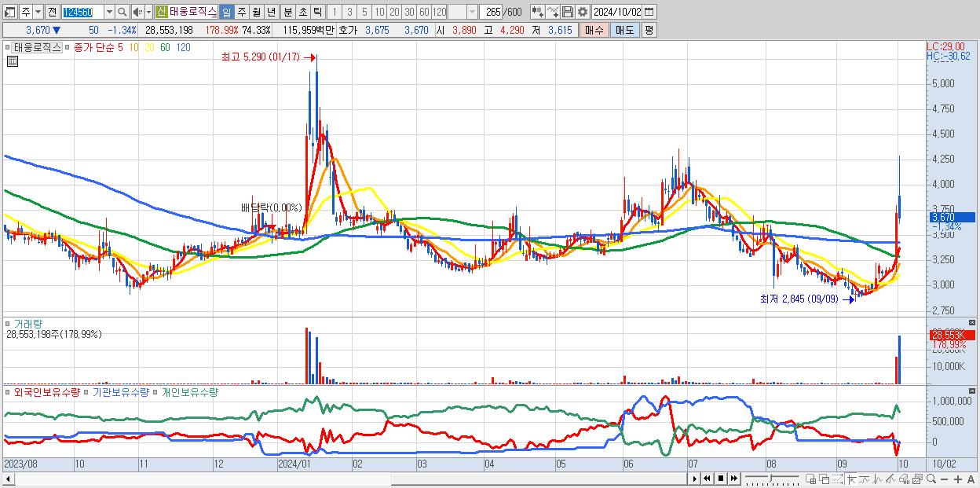Click the chart replay fast-forward button
Image resolution: width=980 pixels, height=488 pixels.
[x=733, y=479]
